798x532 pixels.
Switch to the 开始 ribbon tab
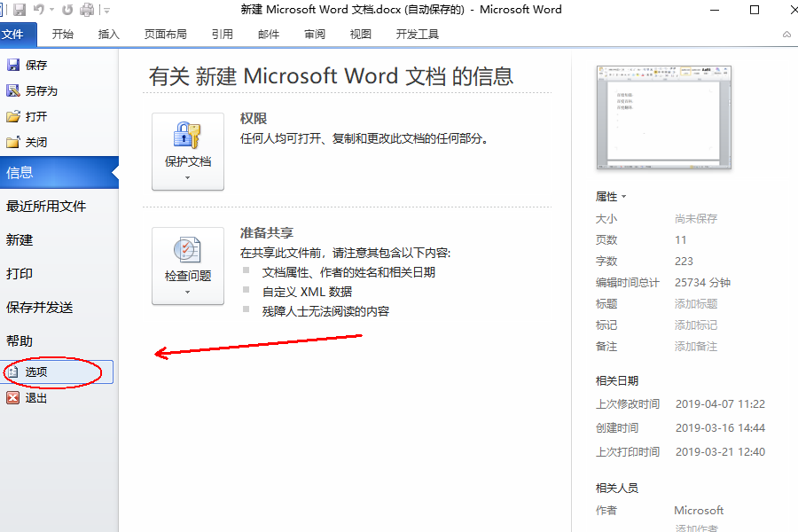pyautogui.click(x=63, y=34)
